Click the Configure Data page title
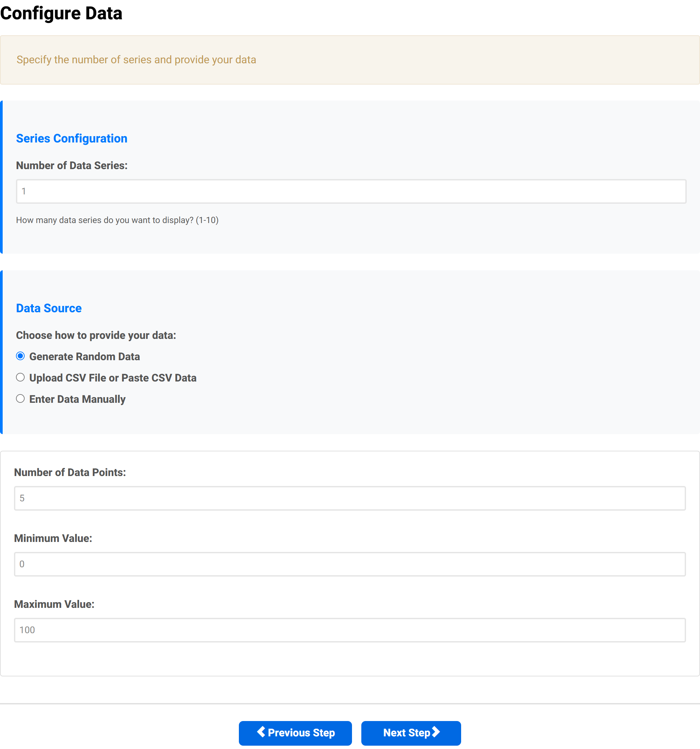The width and height of the screenshot is (700, 749). [x=61, y=13]
